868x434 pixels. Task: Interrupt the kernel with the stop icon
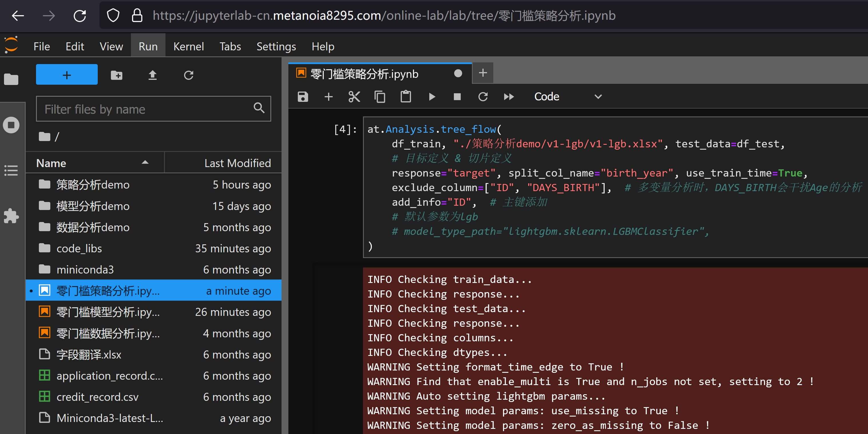coord(457,97)
